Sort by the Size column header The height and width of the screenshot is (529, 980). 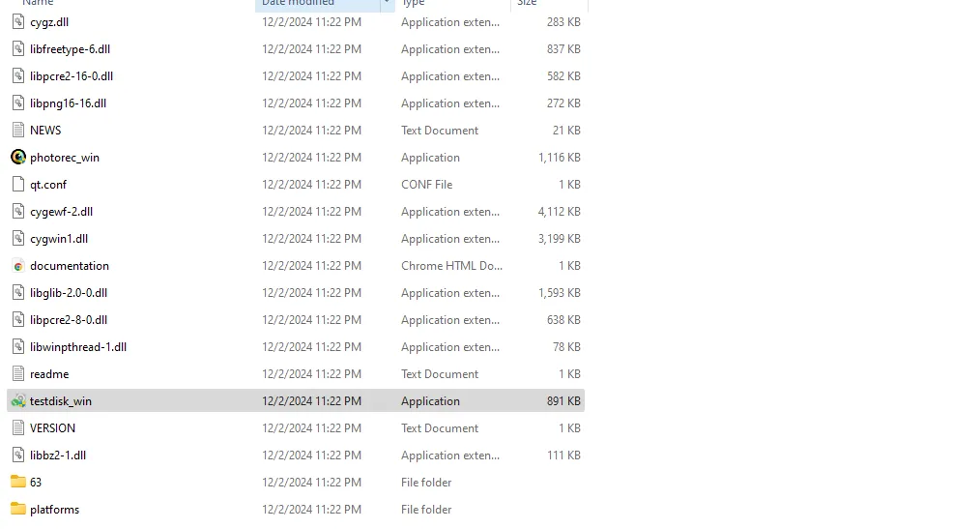coord(527,3)
